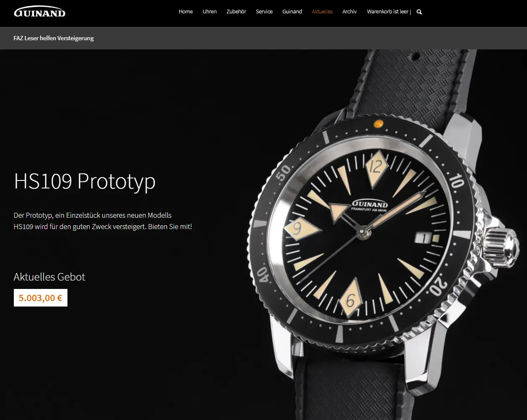This screenshot has height=420, width=527.
Task: Click the Guinand logo on the watch dial
Action: point(369,206)
